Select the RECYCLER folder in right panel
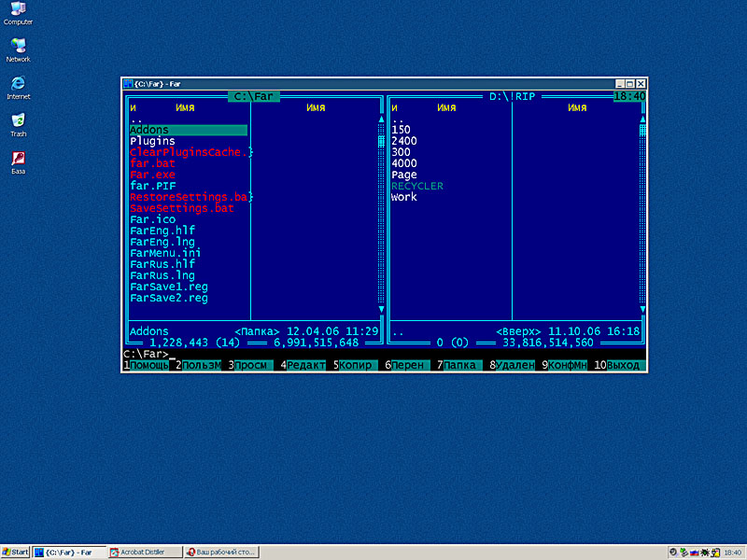The width and height of the screenshot is (747, 560). [x=416, y=186]
